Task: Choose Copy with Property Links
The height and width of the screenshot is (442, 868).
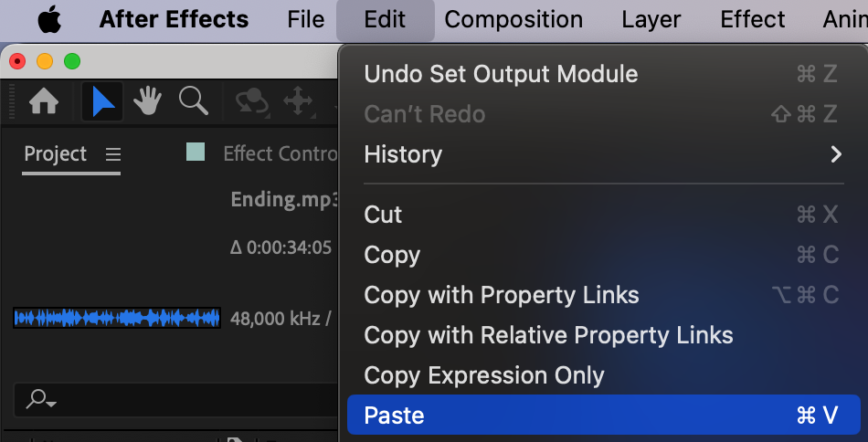Action: [502, 295]
